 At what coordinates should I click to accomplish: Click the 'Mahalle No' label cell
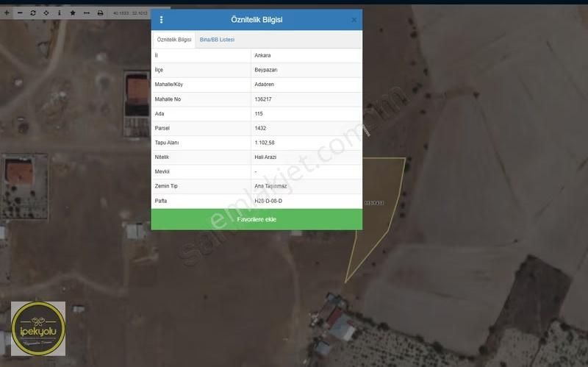(201, 99)
